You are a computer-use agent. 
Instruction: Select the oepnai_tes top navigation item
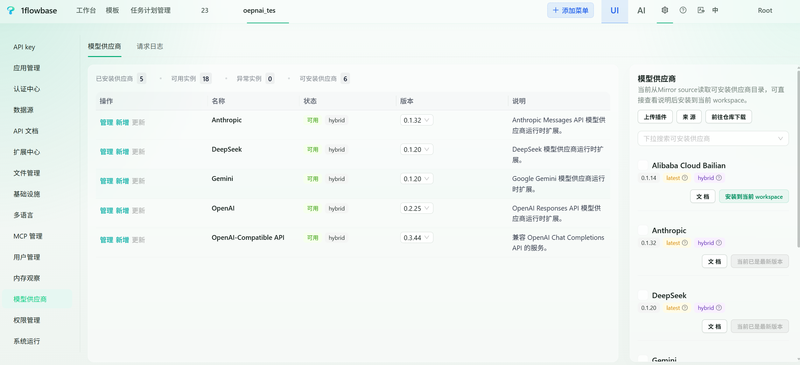pyautogui.click(x=259, y=10)
